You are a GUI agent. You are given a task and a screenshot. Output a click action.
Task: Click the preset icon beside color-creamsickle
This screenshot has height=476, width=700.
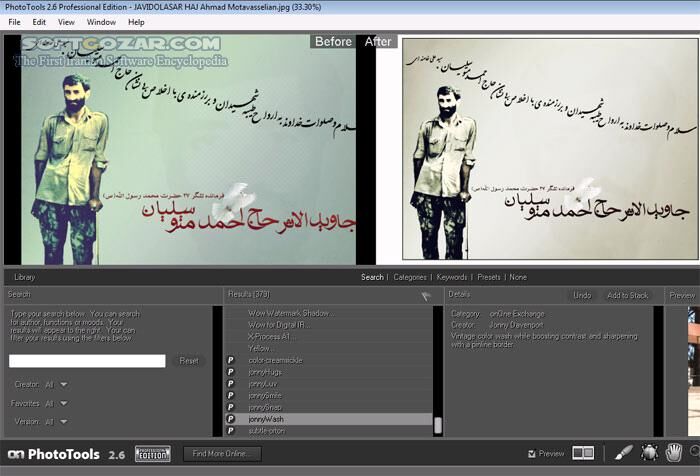pyautogui.click(x=231, y=360)
